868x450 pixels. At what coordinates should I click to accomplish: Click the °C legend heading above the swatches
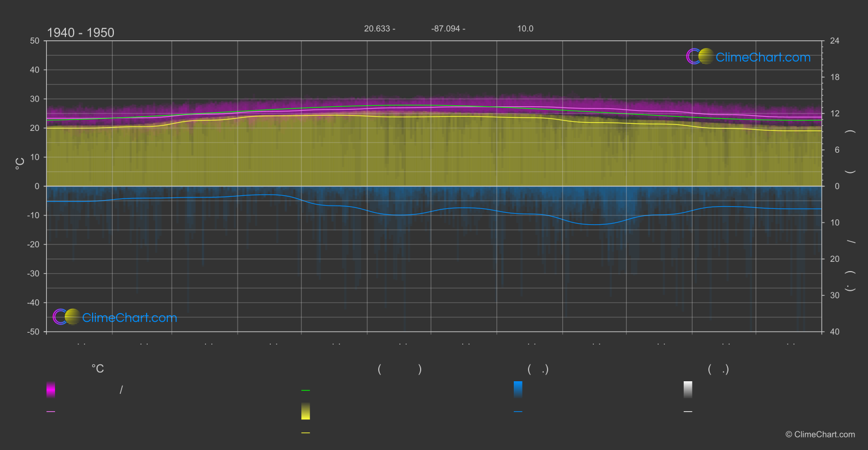(x=98, y=369)
